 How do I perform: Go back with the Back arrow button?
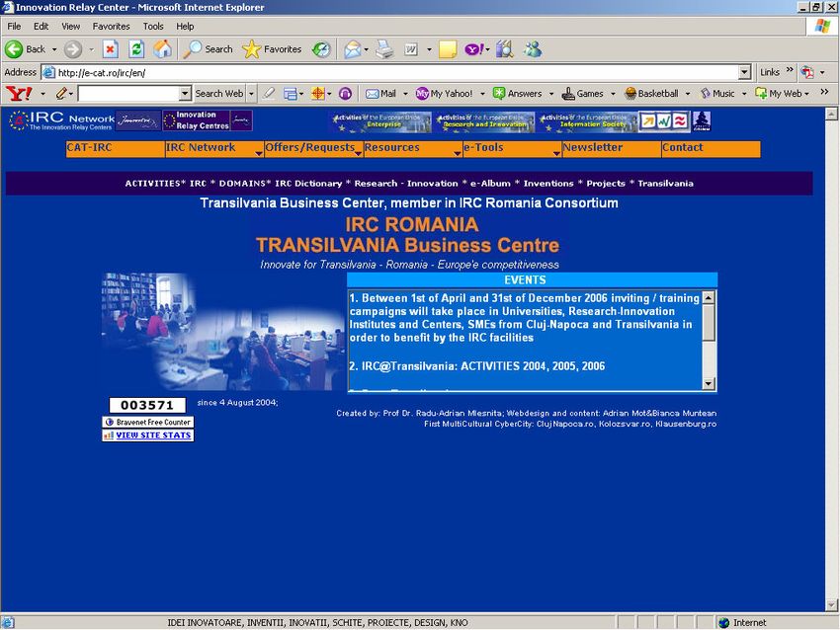click(25, 49)
